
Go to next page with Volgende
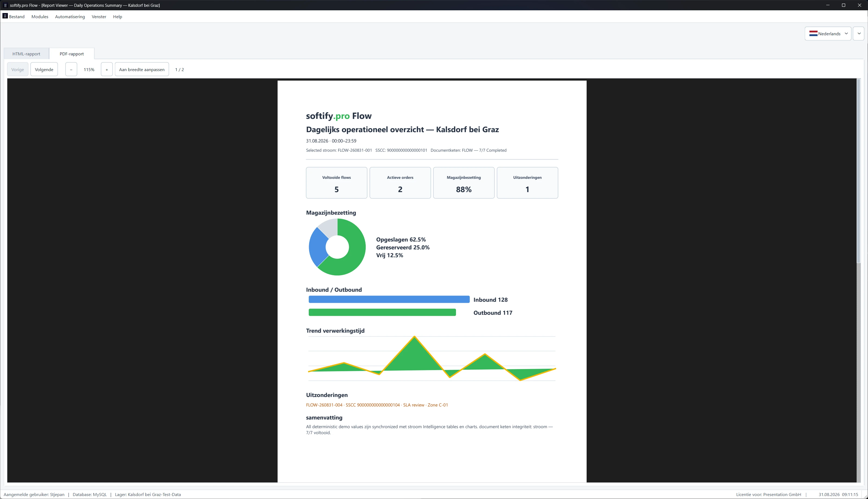[44, 69]
